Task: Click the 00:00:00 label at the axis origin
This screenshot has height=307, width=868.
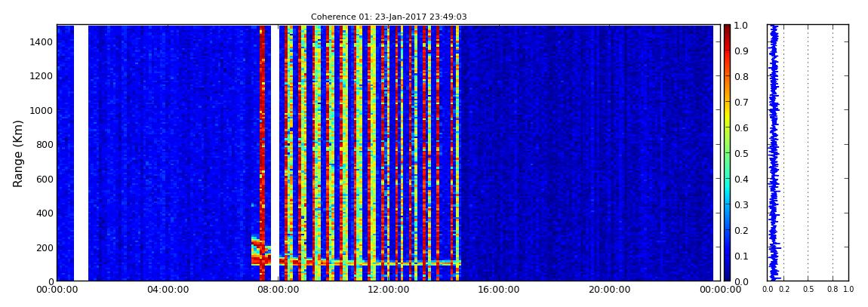Action: 57,290
